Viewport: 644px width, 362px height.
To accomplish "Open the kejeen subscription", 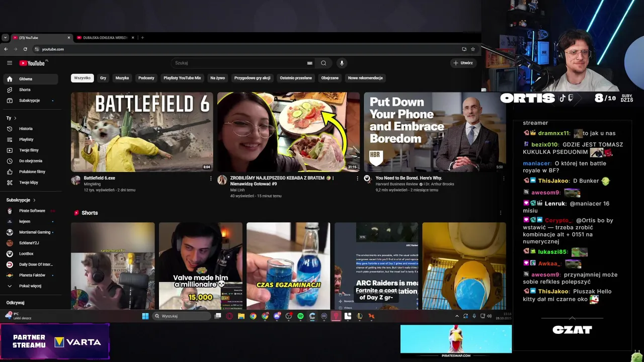I will [30, 221].
